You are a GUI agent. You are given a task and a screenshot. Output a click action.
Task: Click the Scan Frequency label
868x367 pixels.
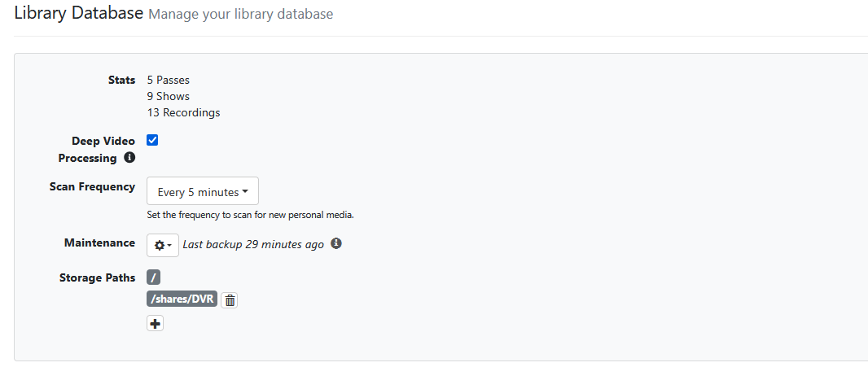92,186
